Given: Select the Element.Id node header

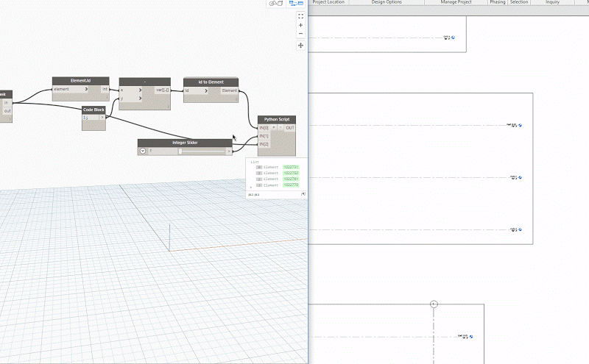Looking at the screenshot, I should [x=81, y=81].
